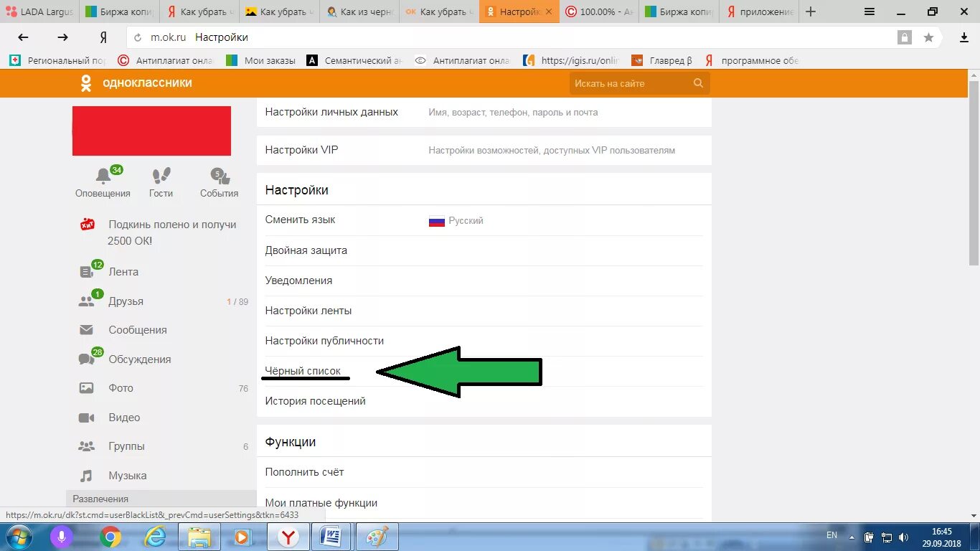This screenshot has width=980, height=551.
Task: Click the Одноклассники logo icon
Action: click(x=85, y=83)
